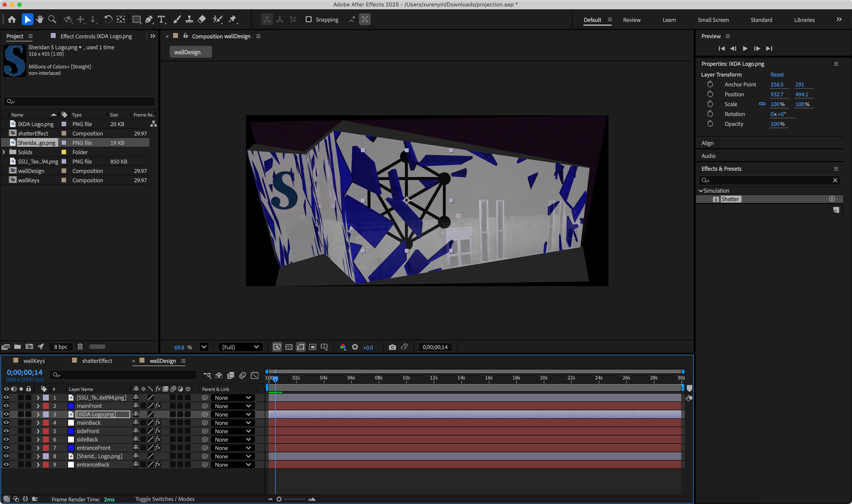The image size is (852, 504).
Task: Activate the Pen tool
Action: coord(149,19)
